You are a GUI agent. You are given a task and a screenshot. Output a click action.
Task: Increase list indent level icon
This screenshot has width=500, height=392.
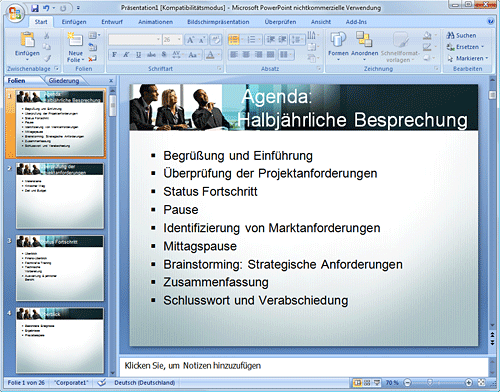tap(282, 40)
